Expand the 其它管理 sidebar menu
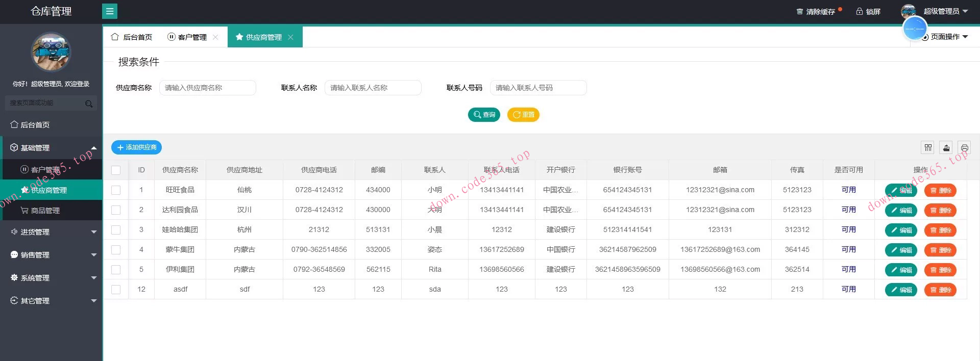The width and height of the screenshot is (980, 361). pos(51,301)
